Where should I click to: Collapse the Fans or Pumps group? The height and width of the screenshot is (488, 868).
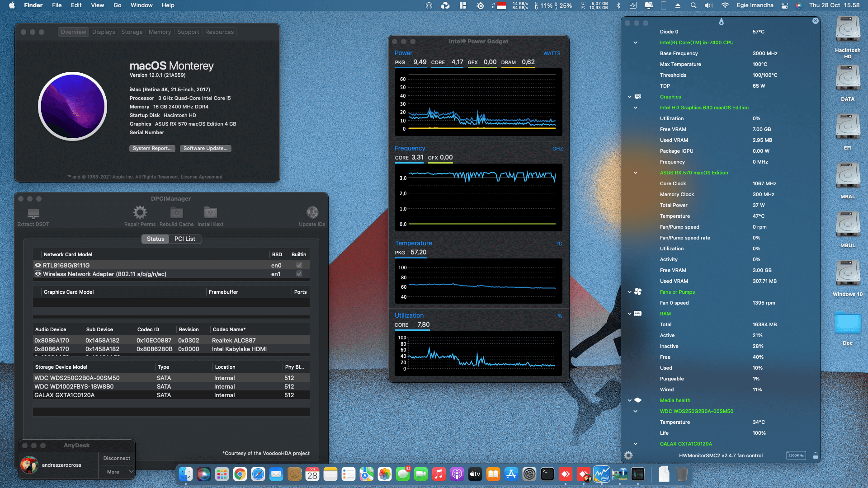tap(629, 292)
